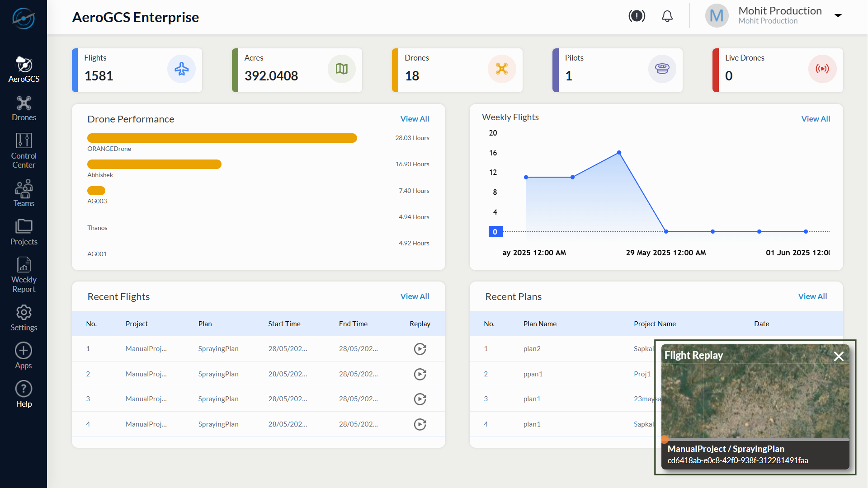
Task: Click the AG003 performance bar
Action: (x=96, y=191)
